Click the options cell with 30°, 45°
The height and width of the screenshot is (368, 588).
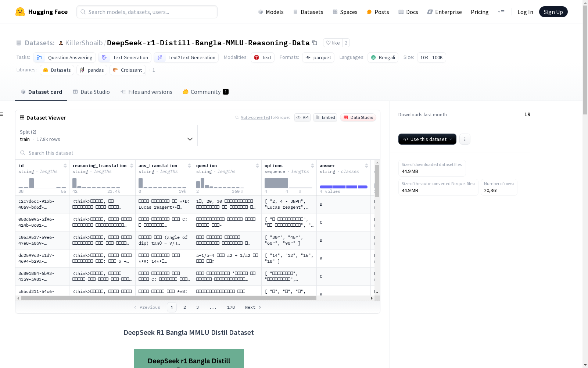(x=289, y=240)
